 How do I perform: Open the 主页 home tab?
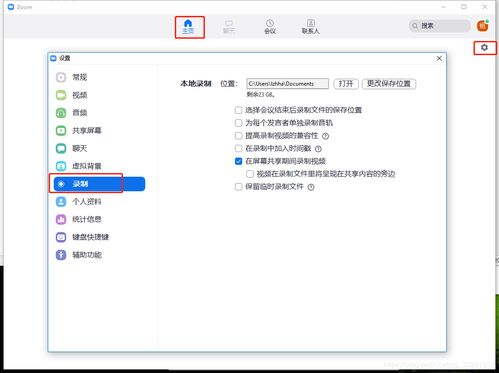[188, 27]
